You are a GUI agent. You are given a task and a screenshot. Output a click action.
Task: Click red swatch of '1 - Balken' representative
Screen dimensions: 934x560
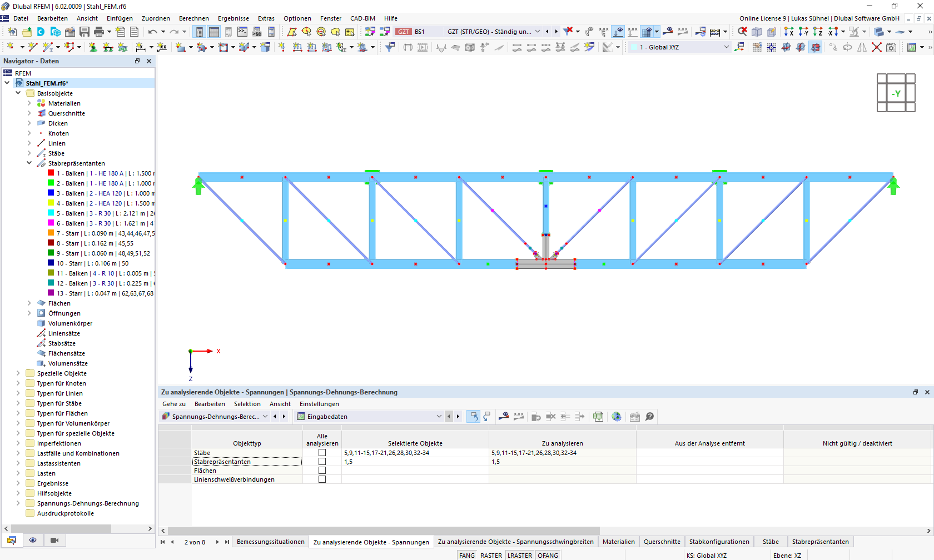pyautogui.click(x=51, y=173)
